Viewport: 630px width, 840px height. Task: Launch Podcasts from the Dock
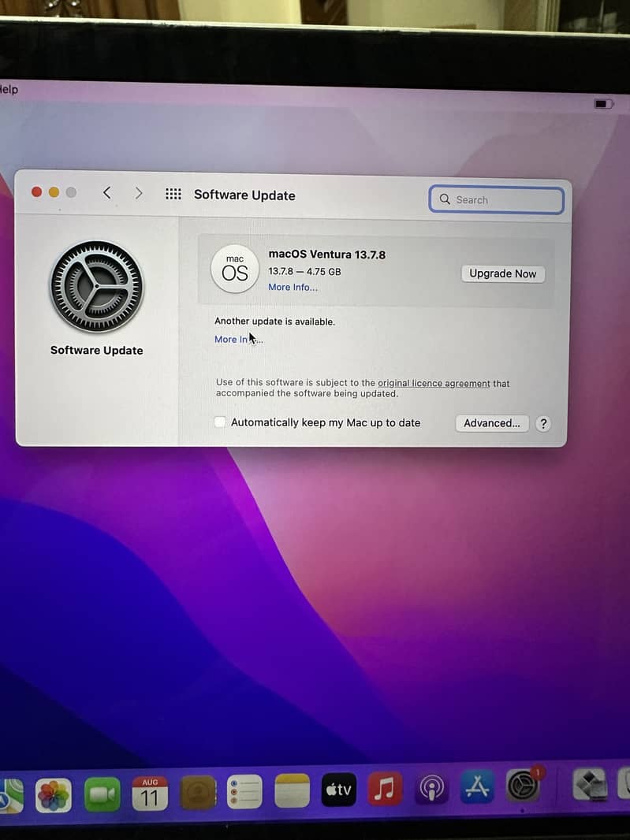pos(431,788)
